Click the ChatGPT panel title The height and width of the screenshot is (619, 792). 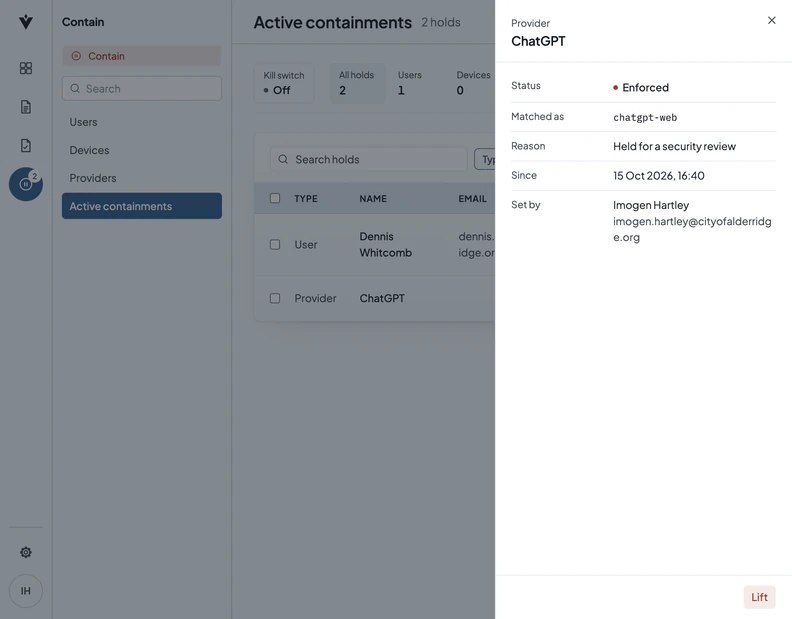(538, 41)
